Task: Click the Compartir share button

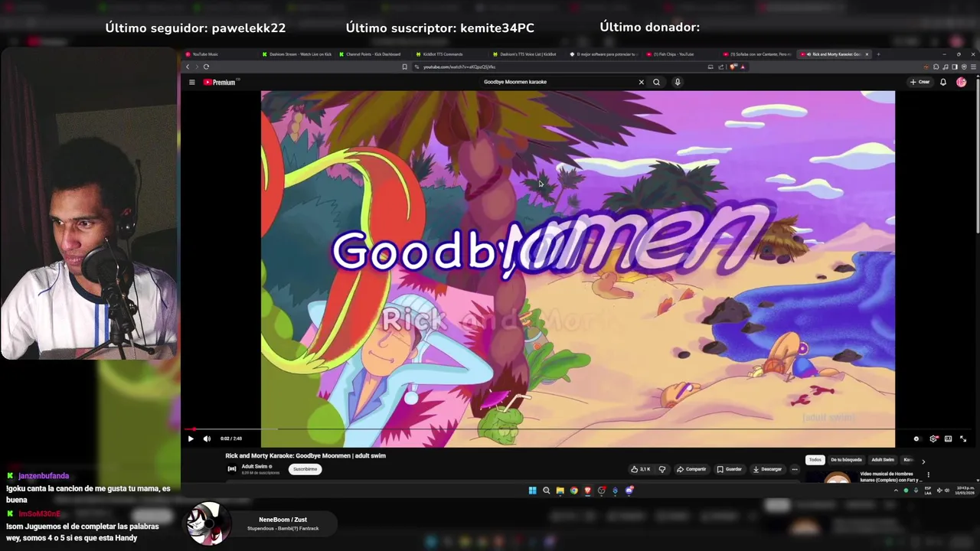Action: [691, 469]
